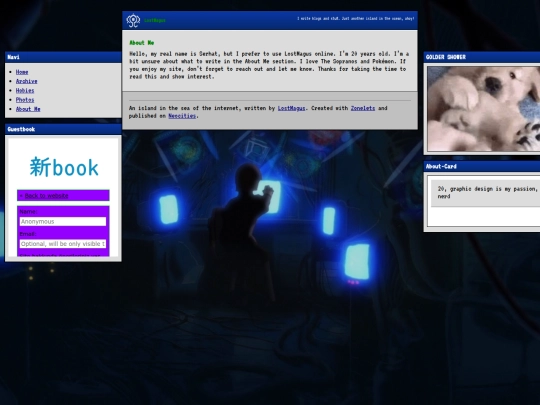Open Archive from the Navi list
Image resolution: width=540 pixels, height=405 pixels.
[27, 81]
